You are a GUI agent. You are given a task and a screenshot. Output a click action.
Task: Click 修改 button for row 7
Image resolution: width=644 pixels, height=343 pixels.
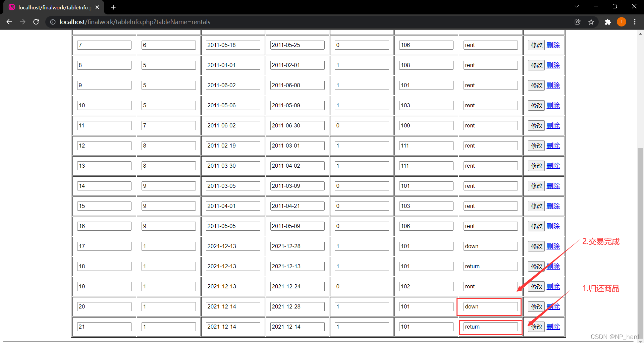[x=536, y=45]
